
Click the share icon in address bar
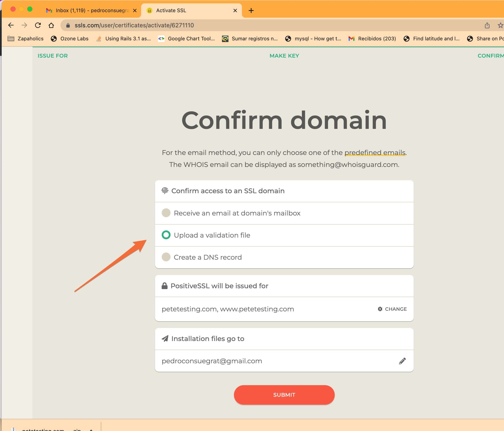(487, 25)
